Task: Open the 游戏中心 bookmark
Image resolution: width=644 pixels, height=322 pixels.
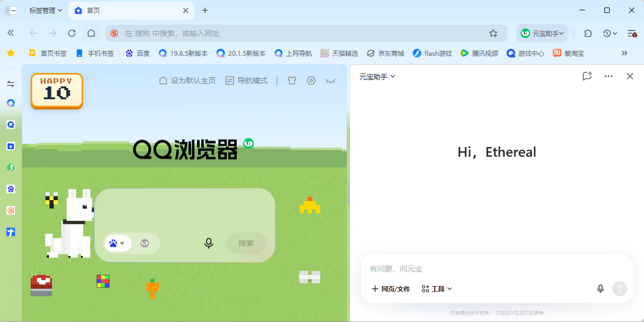Action: [x=525, y=53]
